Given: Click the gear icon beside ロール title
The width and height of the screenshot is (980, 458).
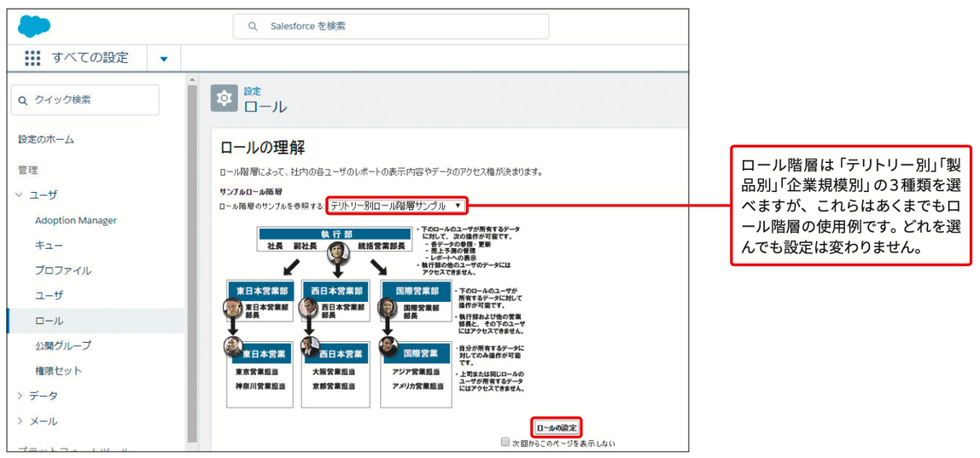Looking at the screenshot, I should [224, 99].
